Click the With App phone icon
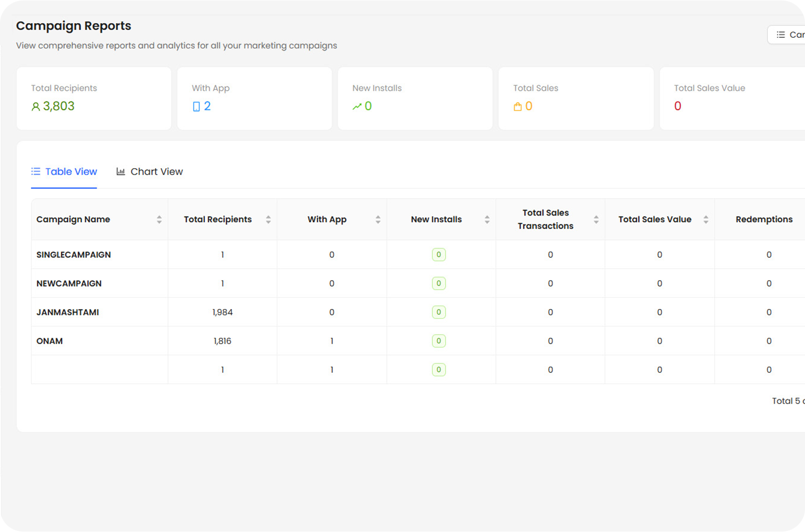This screenshot has height=532, width=805. click(x=196, y=107)
